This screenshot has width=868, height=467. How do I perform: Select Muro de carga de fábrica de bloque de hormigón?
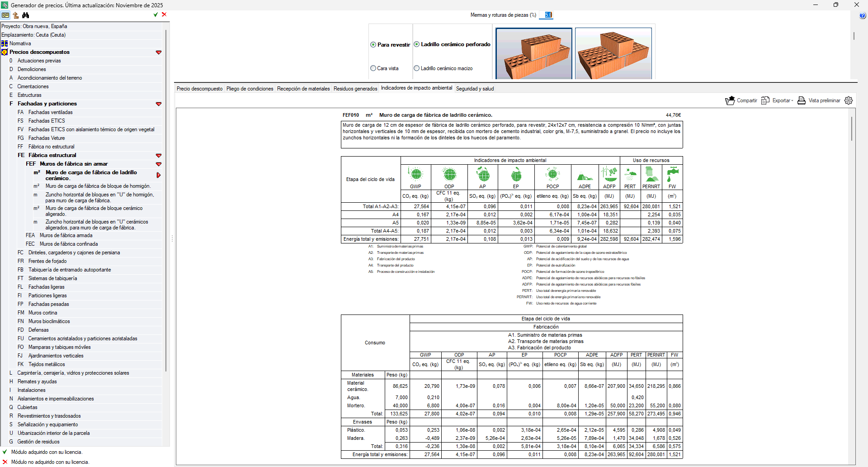tap(98, 186)
